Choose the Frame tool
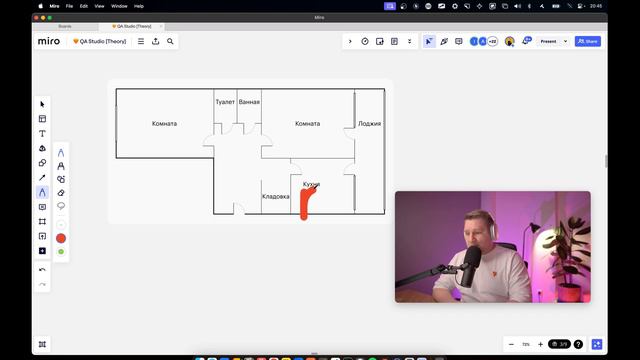The width and height of the screenshot is (640, 360). pyautogui.click(x=42, y=222)
